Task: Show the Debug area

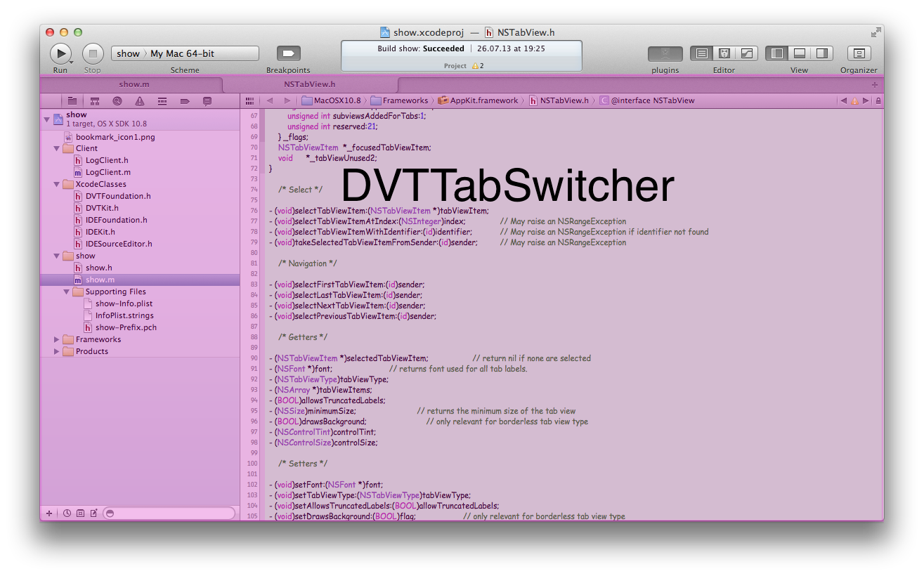Action: (x=799, y=53)
